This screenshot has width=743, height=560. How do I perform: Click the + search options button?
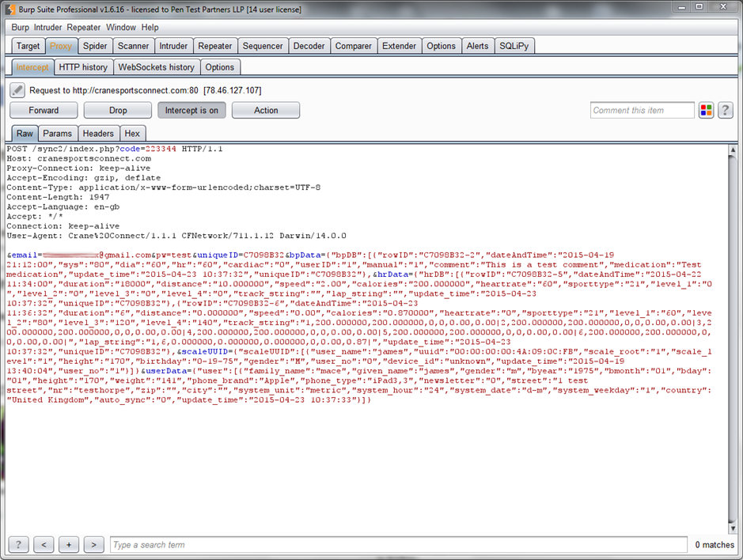point(69,545)
